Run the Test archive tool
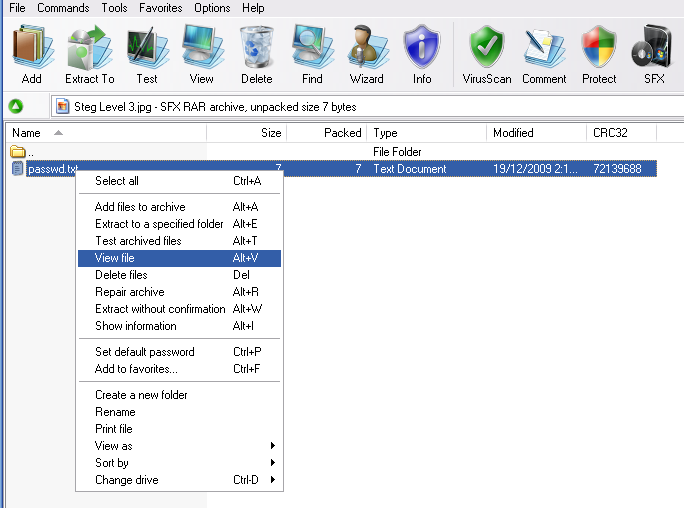 (147, 54)
